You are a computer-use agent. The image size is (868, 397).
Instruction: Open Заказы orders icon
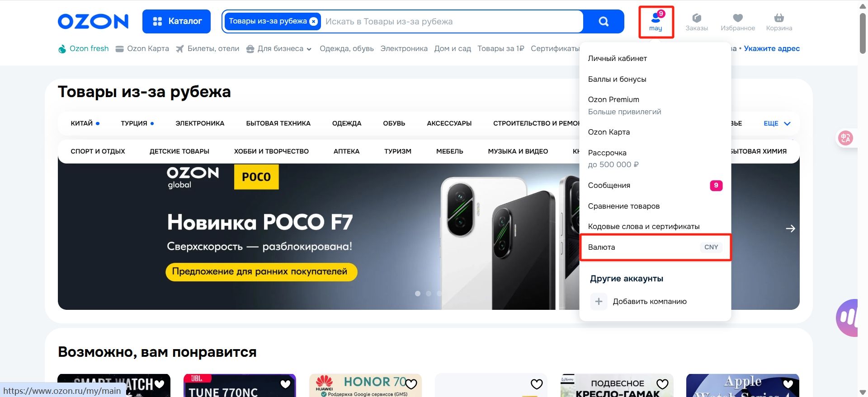pyautogui.click(x=697, y=22)
